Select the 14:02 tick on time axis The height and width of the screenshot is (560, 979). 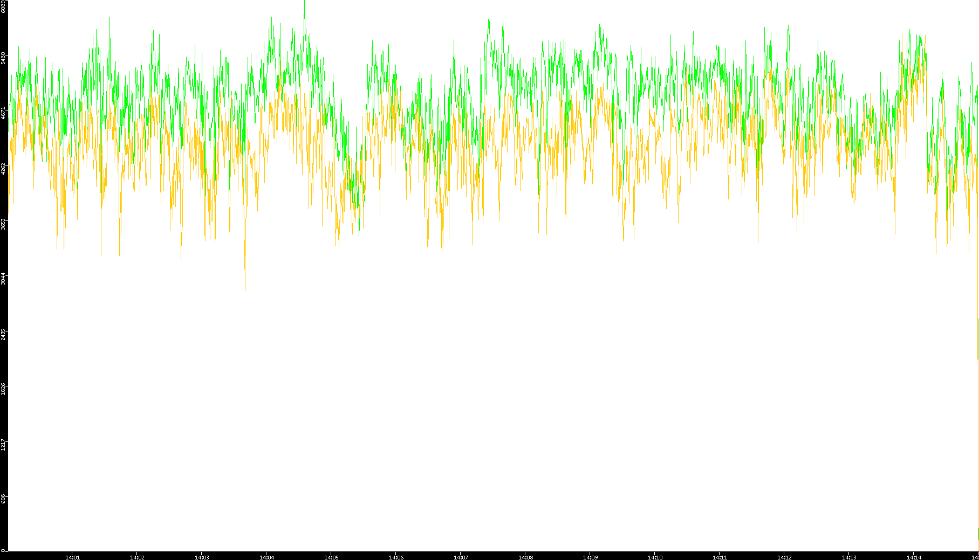pos(137,557)
